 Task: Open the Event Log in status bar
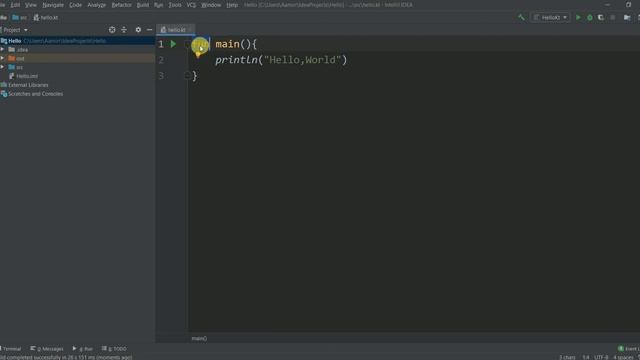629,349
